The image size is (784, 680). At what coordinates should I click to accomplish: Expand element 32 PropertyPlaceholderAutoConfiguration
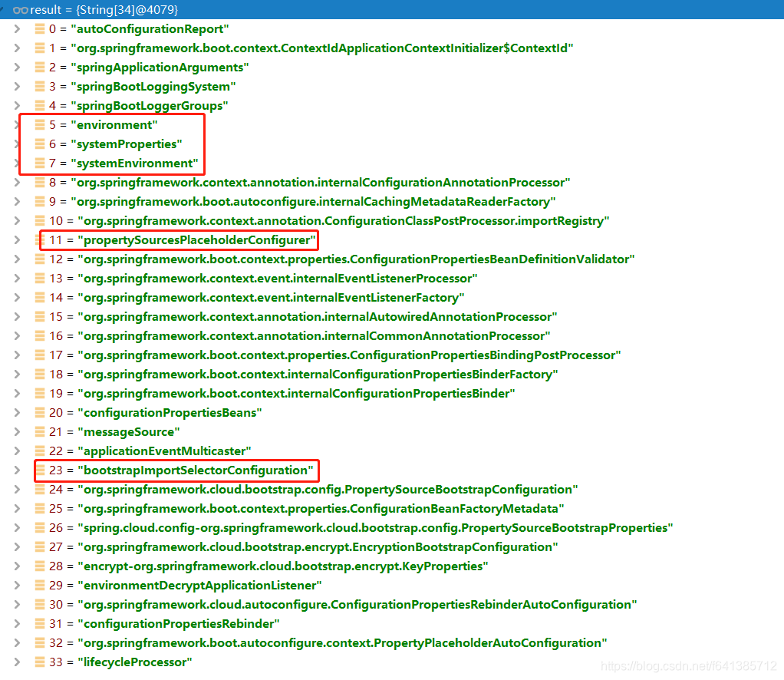click(x=17, y=642)
